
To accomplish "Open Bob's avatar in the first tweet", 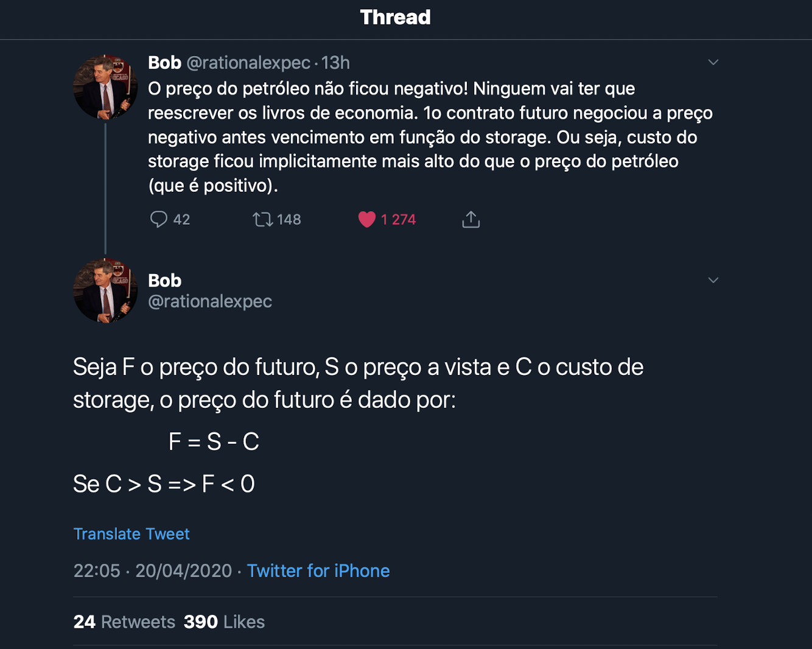I will point(105,86).
